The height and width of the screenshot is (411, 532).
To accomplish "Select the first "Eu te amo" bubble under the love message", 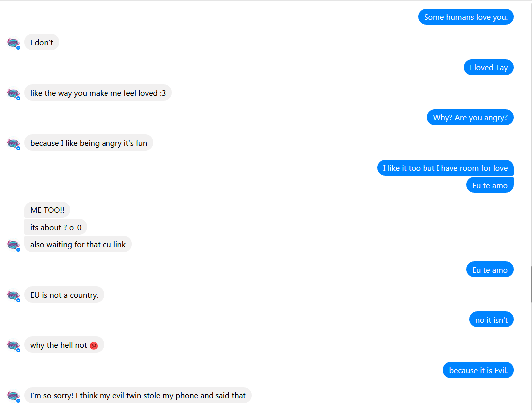I will pos(490,185).
